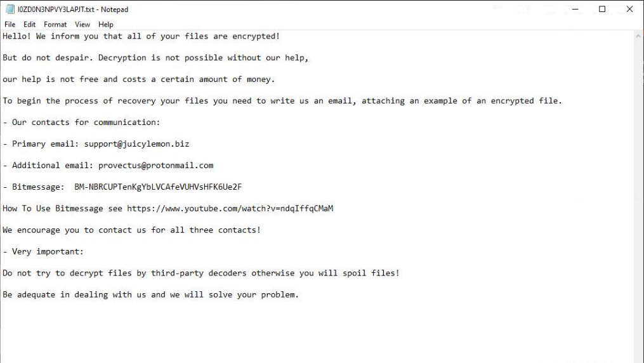This screenshot has width=644, height=363.
Task: Click the Notepad icon in title bar
Action: coord(10,10)
